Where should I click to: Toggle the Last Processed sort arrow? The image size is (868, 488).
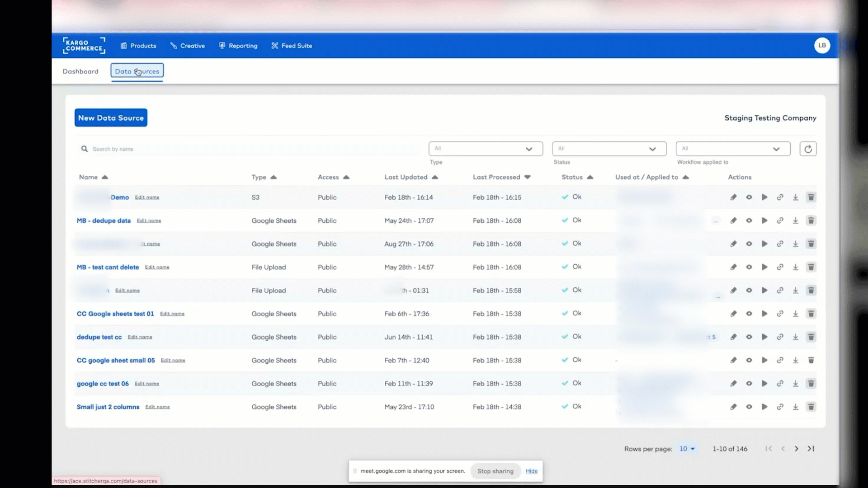coord(528,177)
